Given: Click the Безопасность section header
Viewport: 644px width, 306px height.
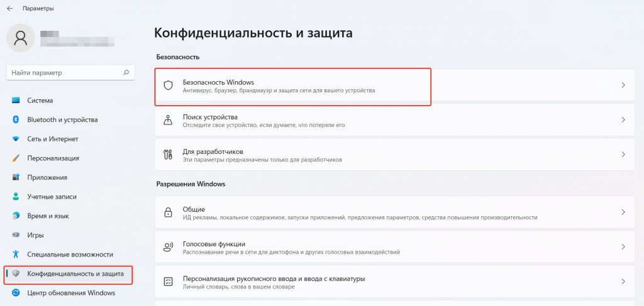Looking at the screenshot, I should point(178,57).
